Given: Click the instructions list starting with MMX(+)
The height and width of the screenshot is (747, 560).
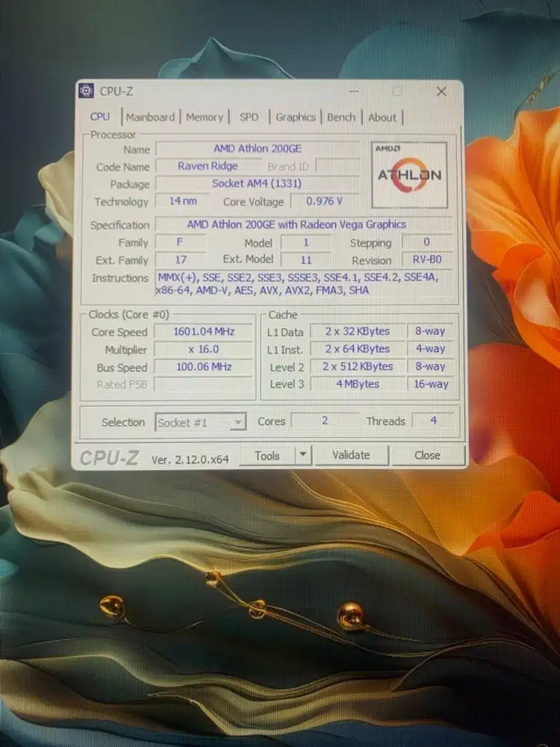Looking at the screenshot, I should [x=303, y=283].
